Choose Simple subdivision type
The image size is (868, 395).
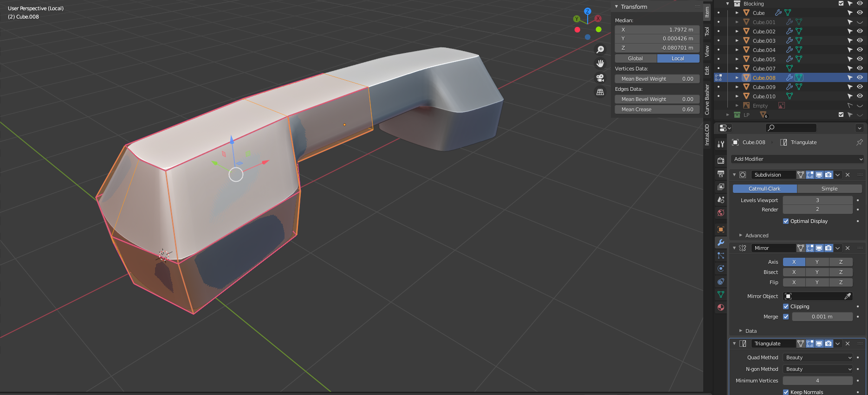(829, 189)
